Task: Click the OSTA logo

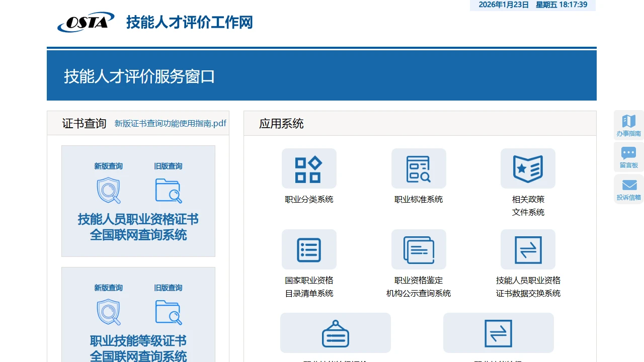Action: [x=86, y=22]
